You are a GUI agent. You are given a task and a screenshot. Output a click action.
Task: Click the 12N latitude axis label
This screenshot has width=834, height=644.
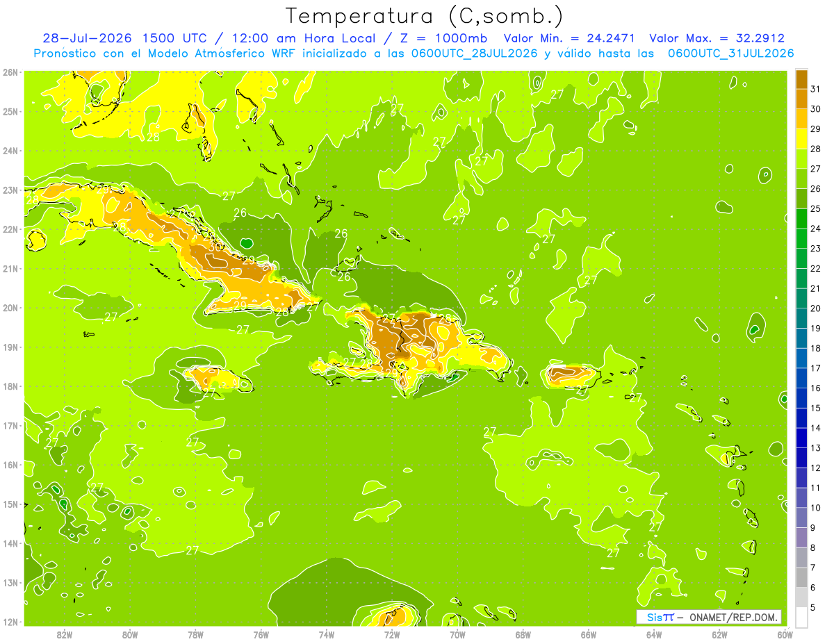[10, 622]
